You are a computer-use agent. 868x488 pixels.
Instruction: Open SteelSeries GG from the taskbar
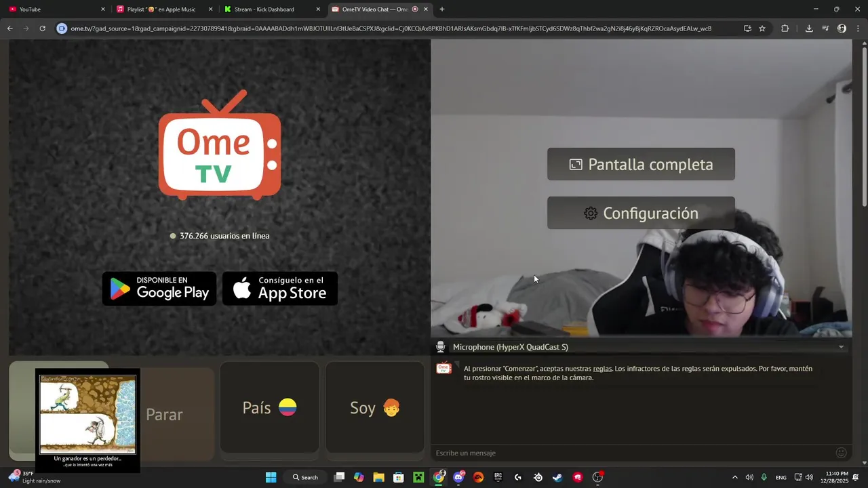(538, 477)
